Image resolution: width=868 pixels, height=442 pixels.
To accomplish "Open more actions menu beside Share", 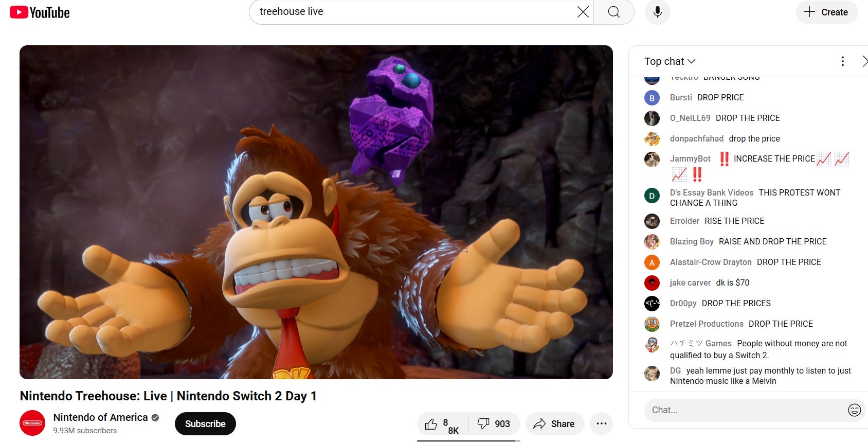I will point(601,424).
